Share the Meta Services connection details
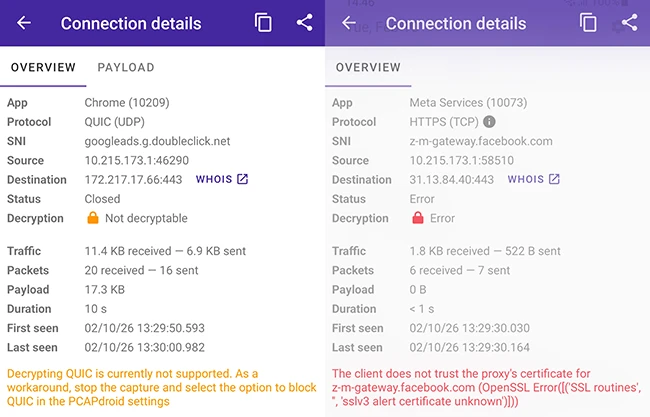Viewport: 650px width, 417px height. (629, 23)
